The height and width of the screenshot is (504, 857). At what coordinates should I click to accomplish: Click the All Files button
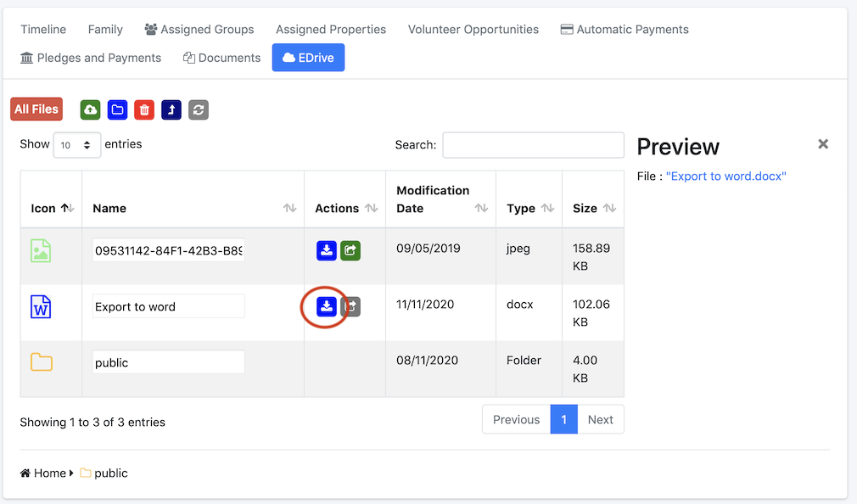coord(36,109)
